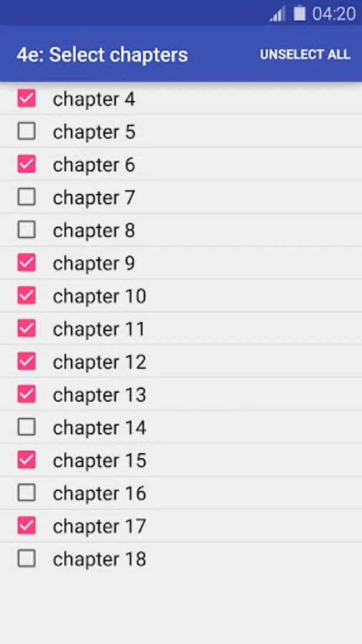Click the '4e: Select chapters' title
362x644 pixels.
102,54
